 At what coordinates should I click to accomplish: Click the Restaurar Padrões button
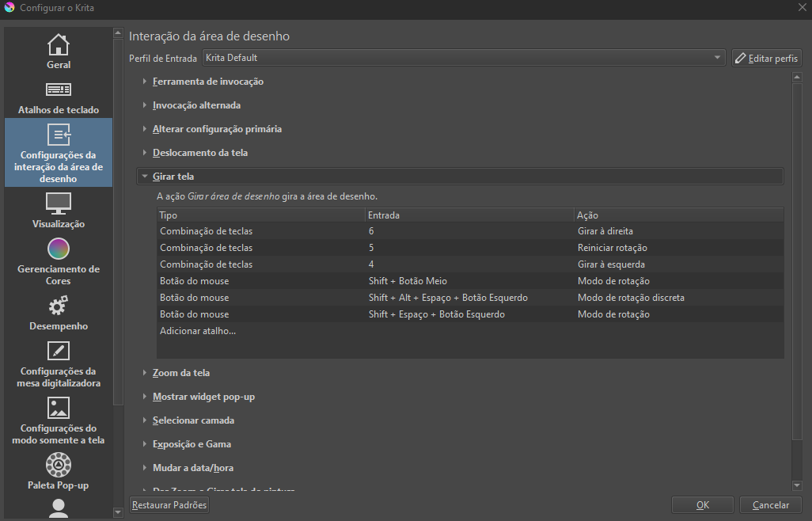click(169, 505)
